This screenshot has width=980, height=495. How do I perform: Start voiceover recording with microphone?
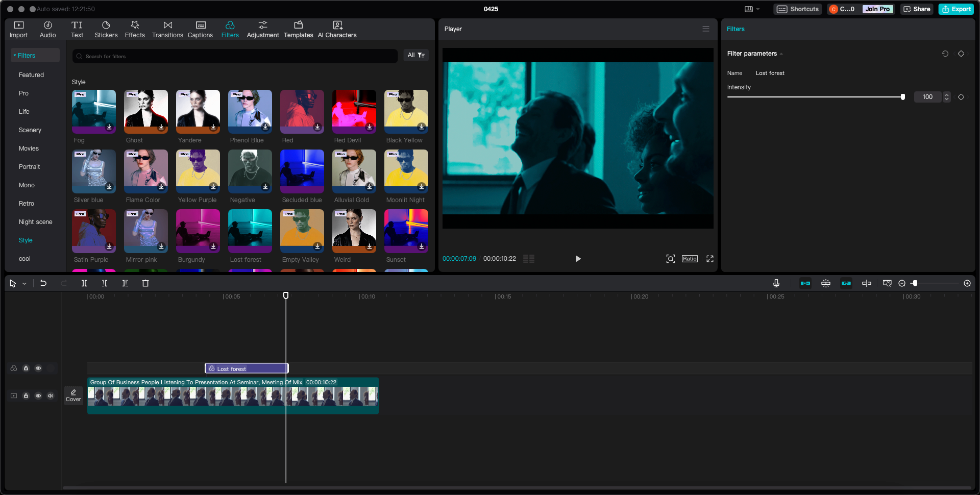coord(776,283)
